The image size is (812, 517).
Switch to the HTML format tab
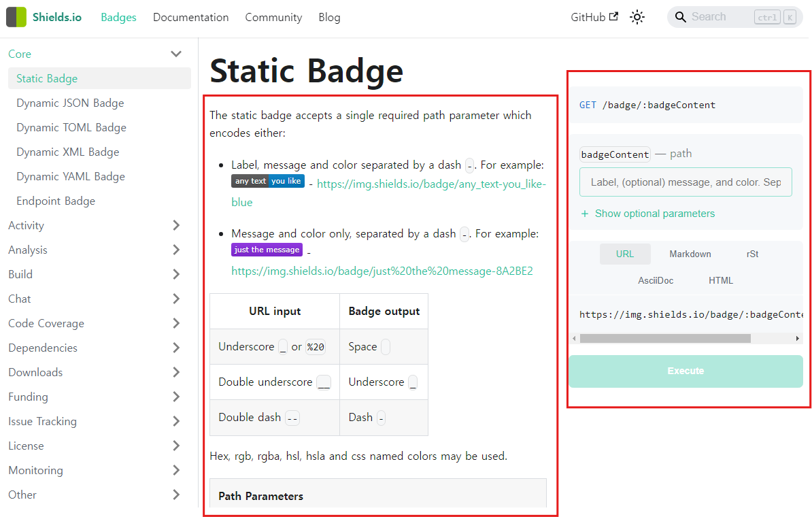[x=721, y=280]
